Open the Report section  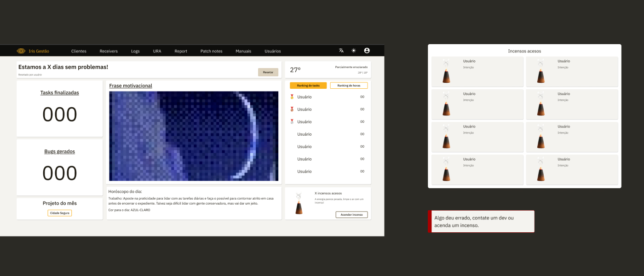click(181, 51)
